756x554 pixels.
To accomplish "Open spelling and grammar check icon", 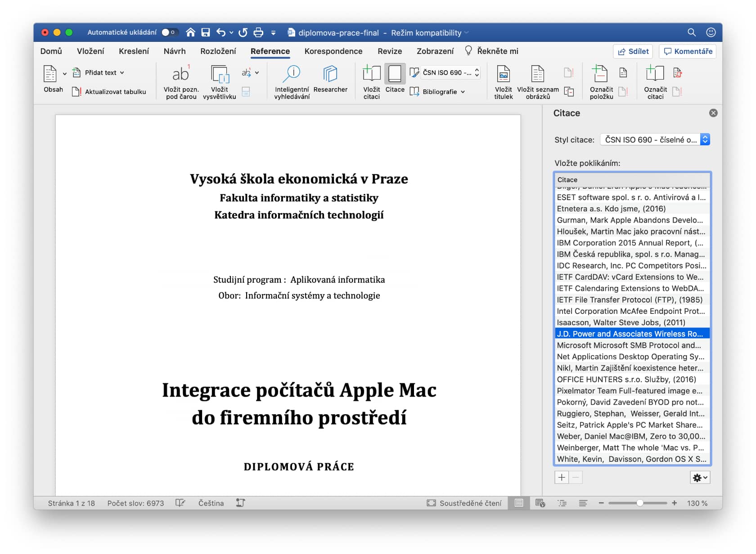I will (180, 503).
